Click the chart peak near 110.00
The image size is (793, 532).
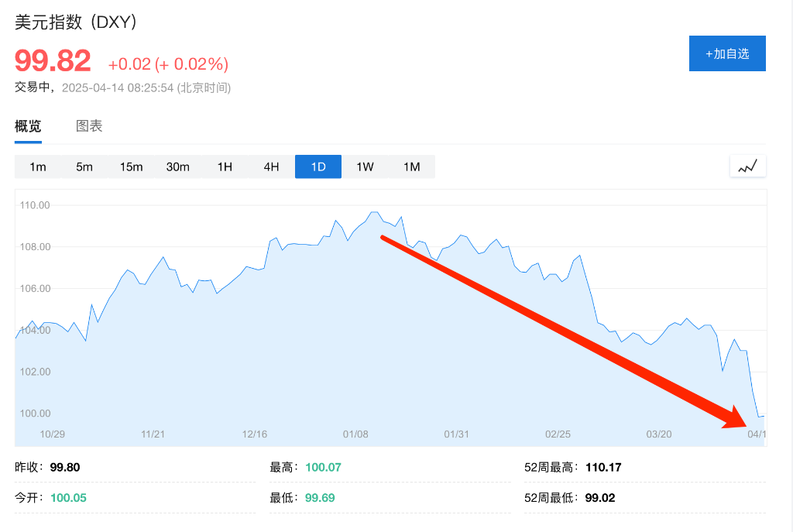click(374, 212)
